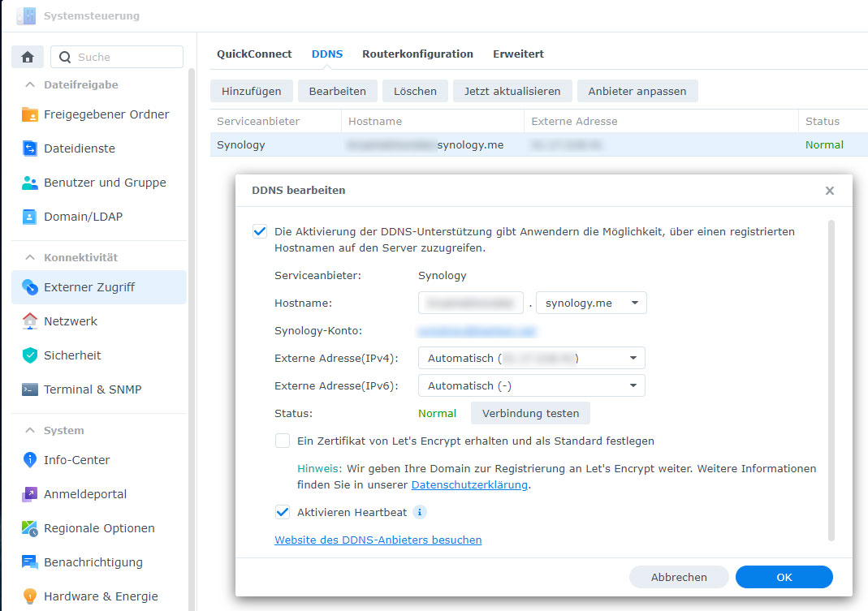Image resolution: width=868 pixels, height=611 pixels.
Task: Select the Netzwerk sidebar entry
Action: pyautogui.click(x=81, y=321)
